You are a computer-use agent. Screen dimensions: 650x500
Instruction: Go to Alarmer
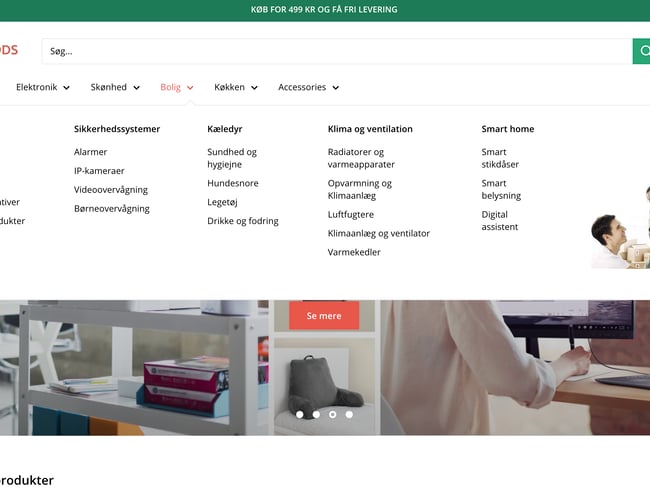coord(90,152)
